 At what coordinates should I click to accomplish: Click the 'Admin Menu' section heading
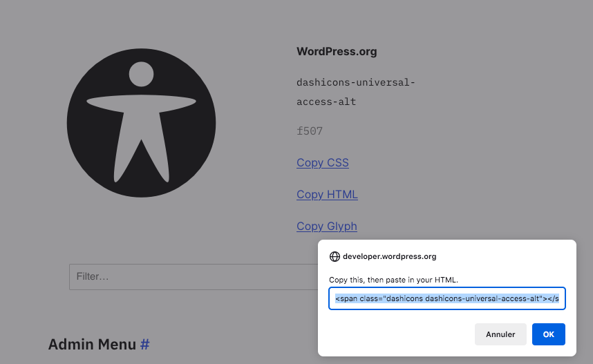click(x=92, y=345)
